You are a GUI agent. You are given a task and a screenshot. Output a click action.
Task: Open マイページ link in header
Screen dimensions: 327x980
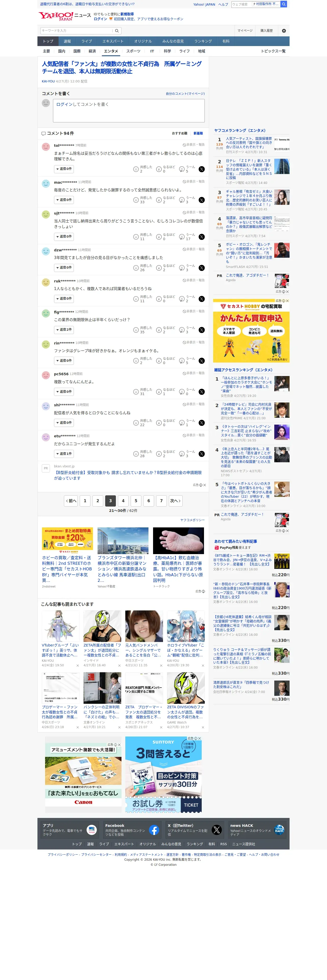click(x=245, y=31)
